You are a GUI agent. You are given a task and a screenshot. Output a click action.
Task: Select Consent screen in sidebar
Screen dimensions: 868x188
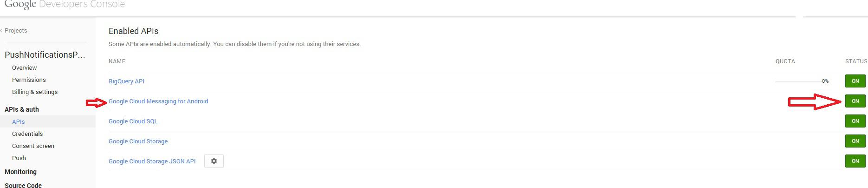click(x=33, y=146)
